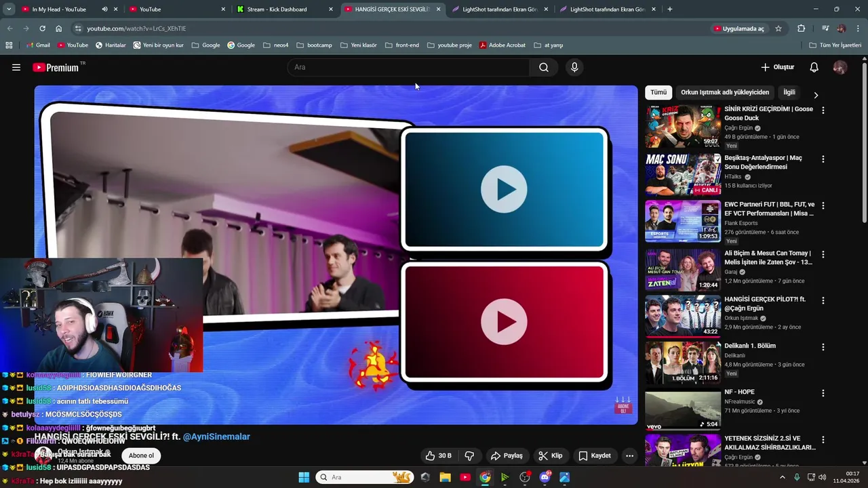
Task: Switch to the first LightShot tab
Action: (499, 9)
